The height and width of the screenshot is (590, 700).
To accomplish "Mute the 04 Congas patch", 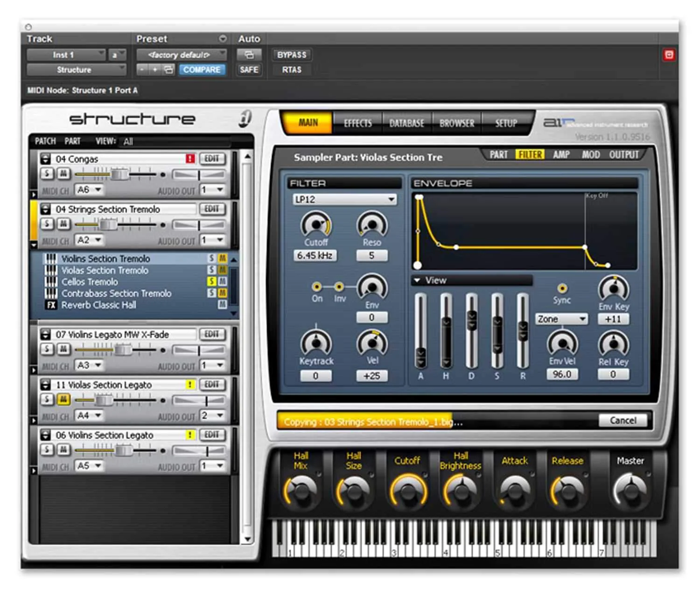I will pos(63,174).
